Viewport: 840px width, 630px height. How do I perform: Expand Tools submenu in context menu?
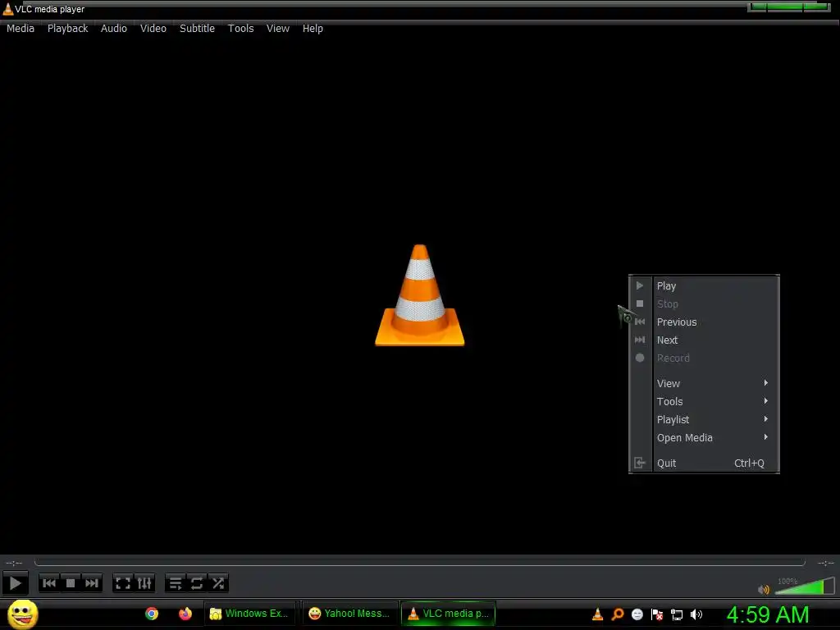(704, 401)
